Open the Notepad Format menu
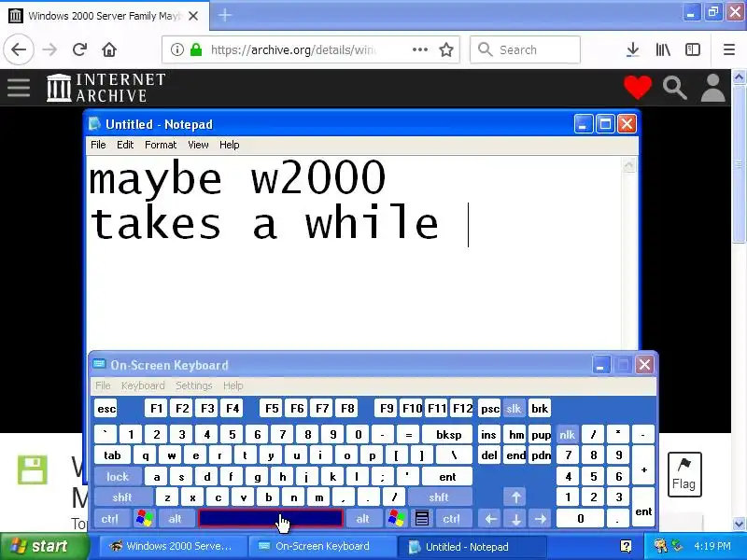The height and width of the screenshot is (560, 747). 161,145
